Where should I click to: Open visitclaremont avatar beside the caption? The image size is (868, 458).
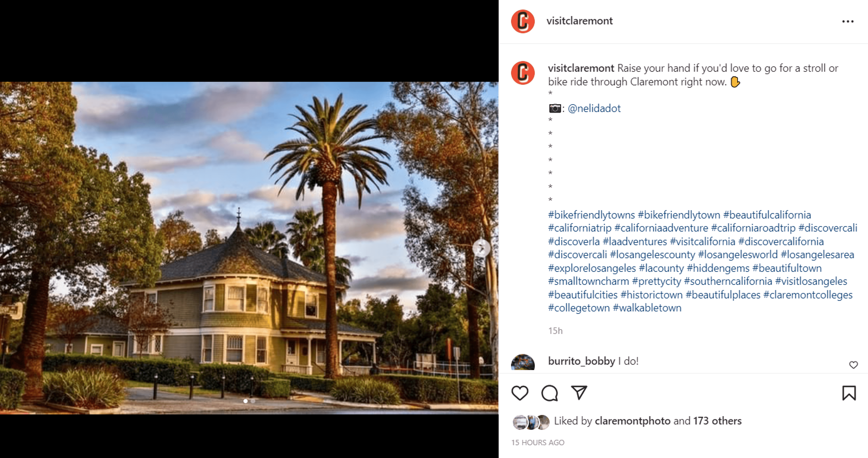pos(523,73)
